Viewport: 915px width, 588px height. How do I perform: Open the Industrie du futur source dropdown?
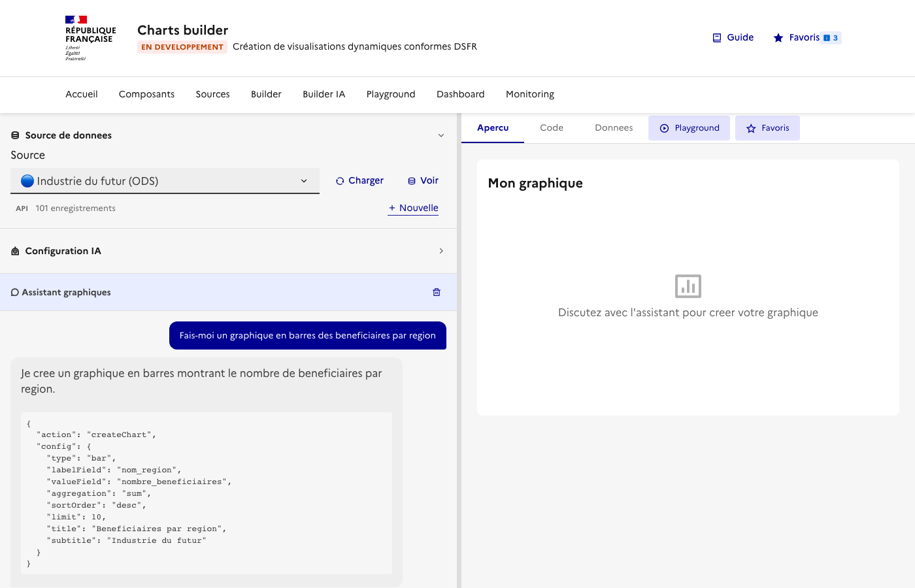(165, 180)
